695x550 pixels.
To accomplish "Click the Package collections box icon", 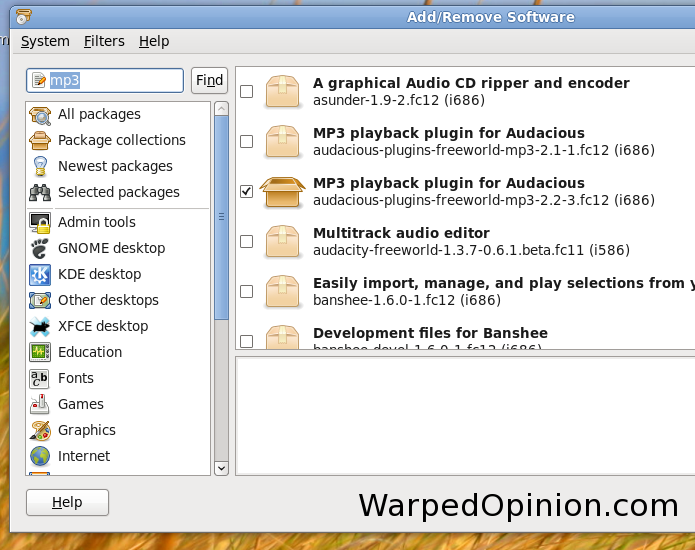I will [x=40, y=140].
